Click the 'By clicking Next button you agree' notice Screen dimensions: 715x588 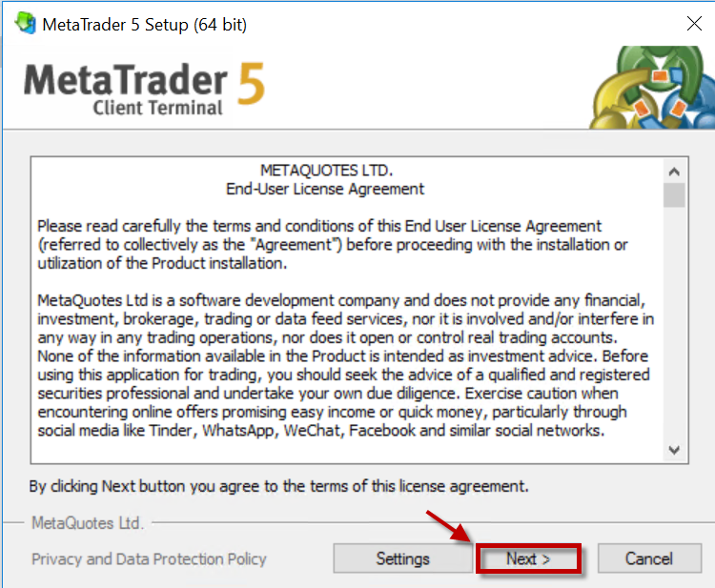(278, 486)
